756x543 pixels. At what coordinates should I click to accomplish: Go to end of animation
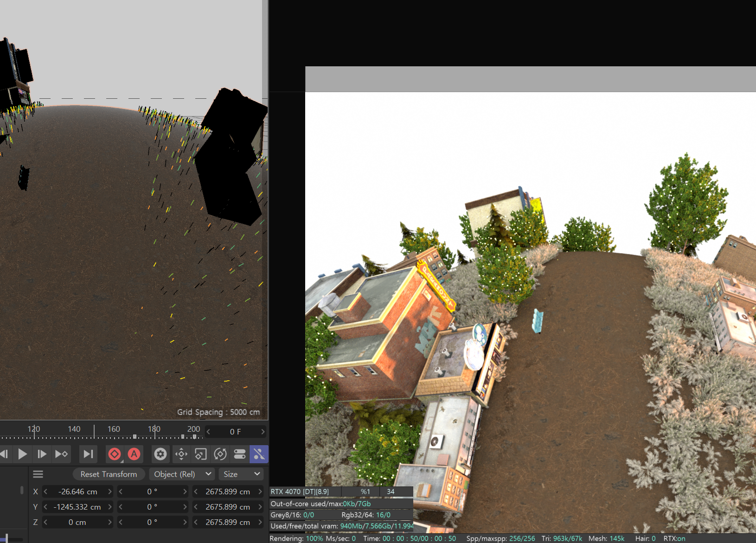pos(88,454)
